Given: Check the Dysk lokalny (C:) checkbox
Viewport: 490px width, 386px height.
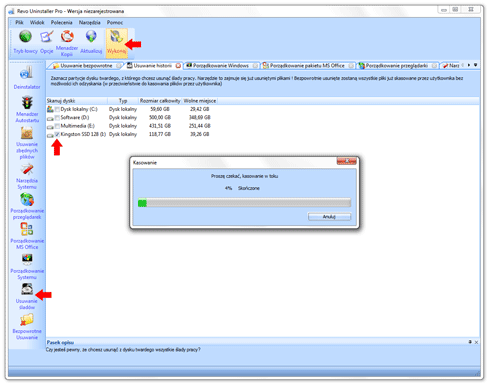Looking at the screenshot, I should 57,109.
